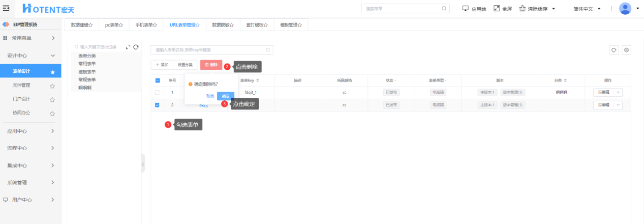Switch to 数据脱敏 tab
The width and height of the screenshot is (644, 224).
coord(223,24)
